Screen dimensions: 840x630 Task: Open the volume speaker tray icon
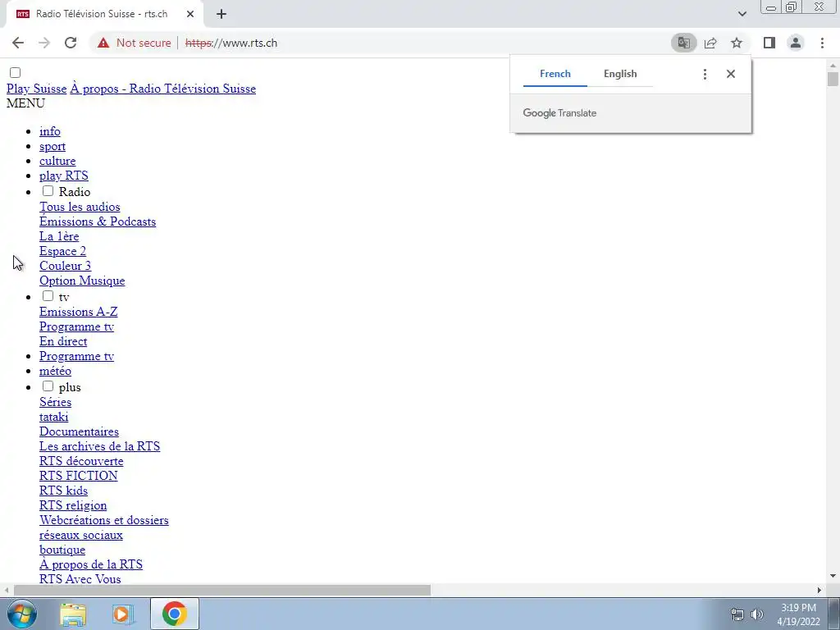point(757,614)
